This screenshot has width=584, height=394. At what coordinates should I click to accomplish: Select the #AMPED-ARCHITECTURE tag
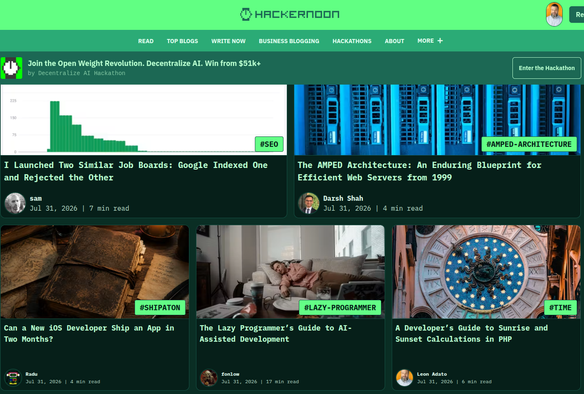pos(529,144)
